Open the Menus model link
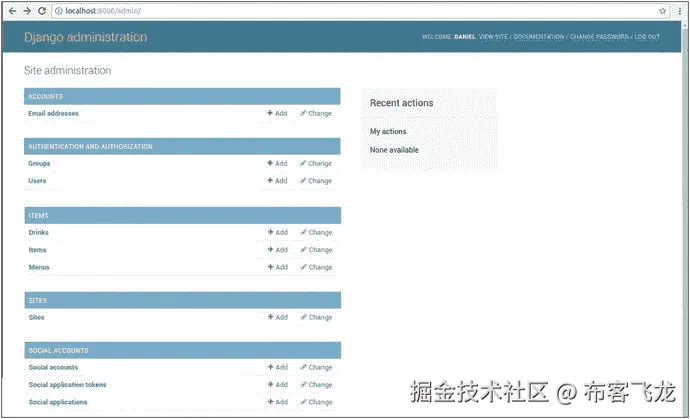This screenshot has width=690, height=419. (x=39, y=267)
